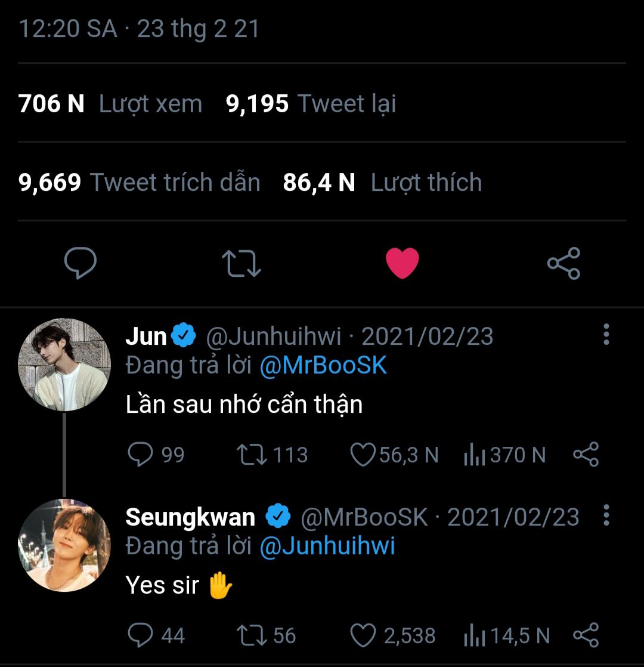Like Seungkwan's "Yes sir" reply

362,635
